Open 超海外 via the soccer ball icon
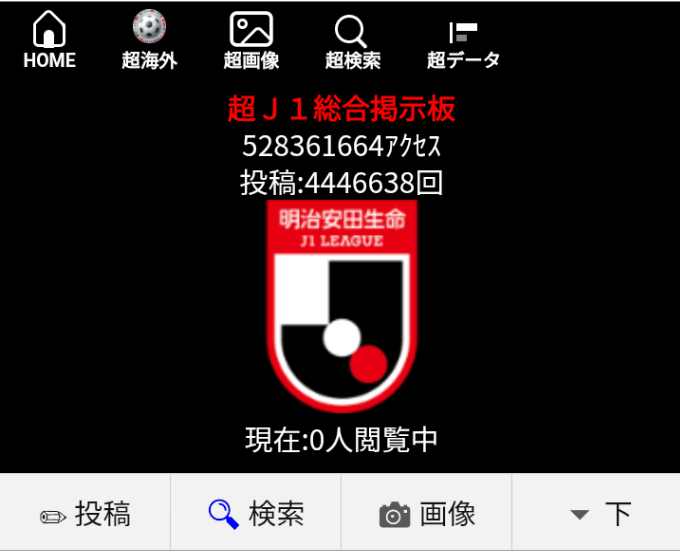The image size is (680, 551). [149, 27]
